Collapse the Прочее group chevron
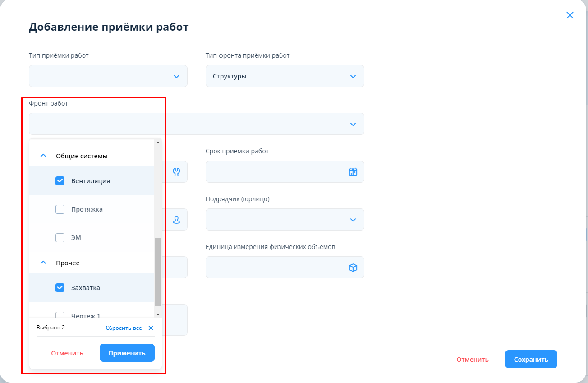 tap(43, 263)
